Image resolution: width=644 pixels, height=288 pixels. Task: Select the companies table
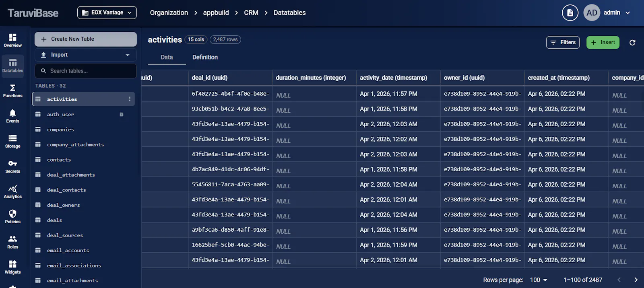[83, 130]
